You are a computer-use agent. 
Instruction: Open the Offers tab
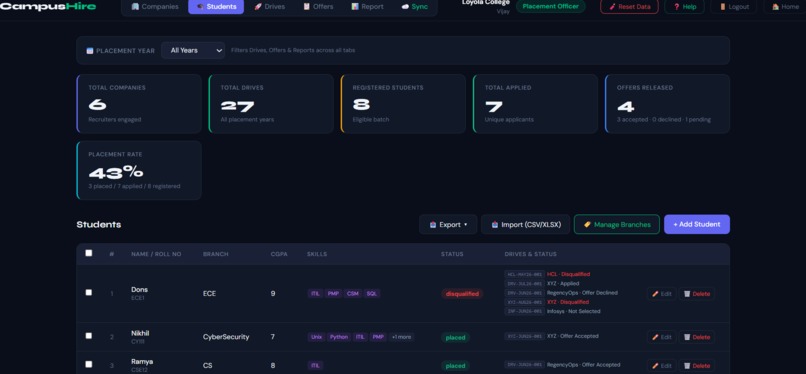tap(318, 7)
